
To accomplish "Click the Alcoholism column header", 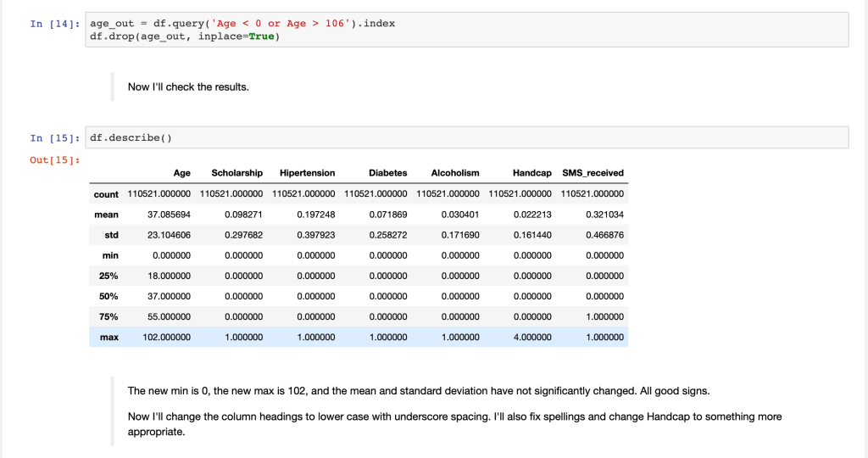I will (x=455, y=173).
